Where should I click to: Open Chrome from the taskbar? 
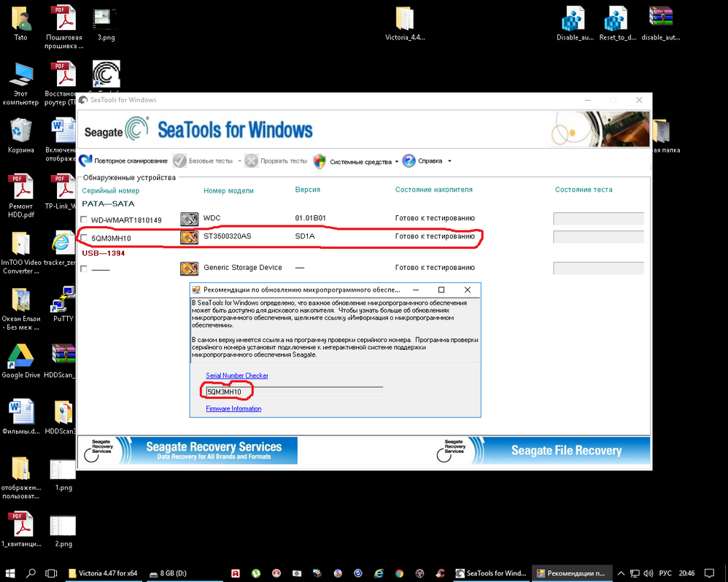click(399, 573)
